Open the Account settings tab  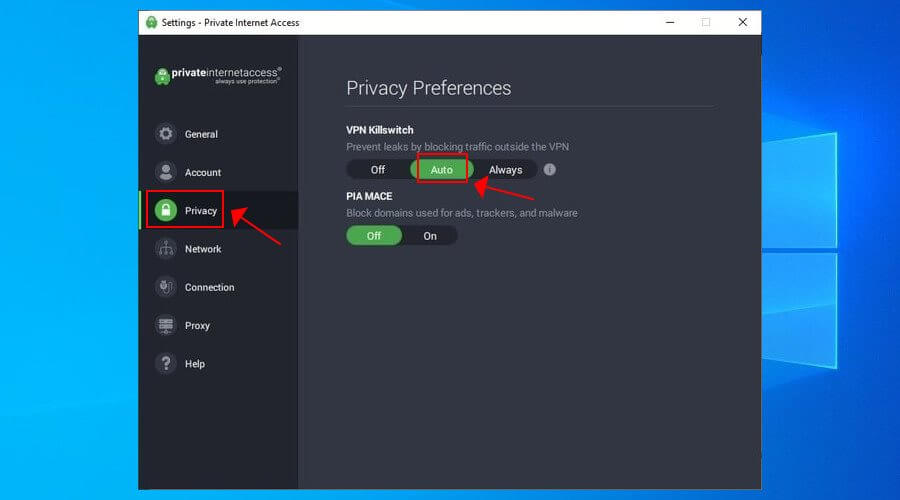[x=218, y=172]
